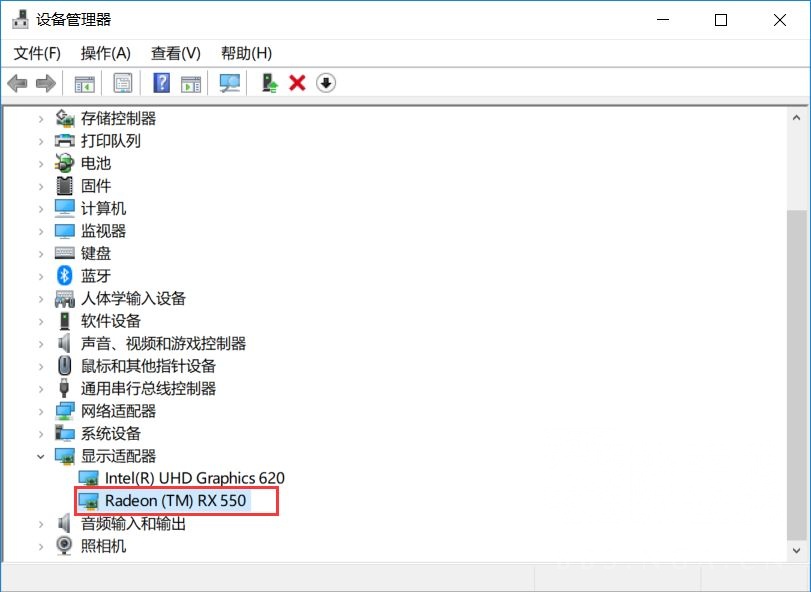The height and width of the screenshot is (592, 811).
Task: Expand the 电池 node
Action: [x=41, y=164]
